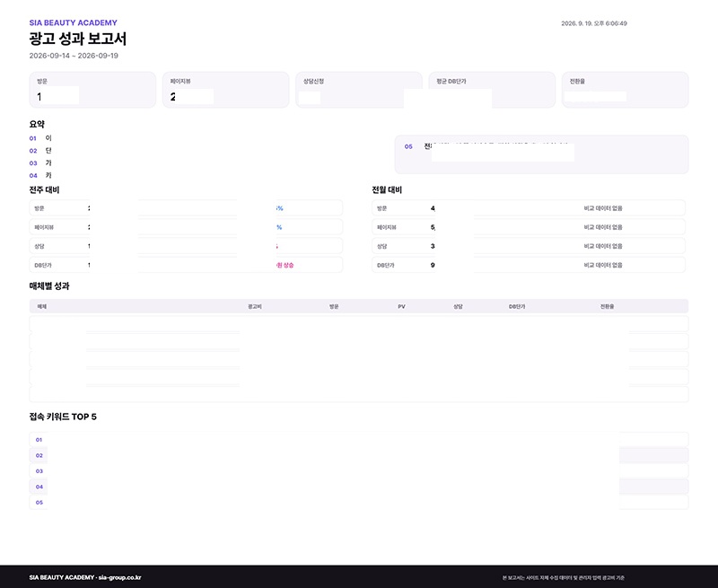718x588 pixels.
Task: Click the 전월 대비 section heading
Action: point(387,189)
